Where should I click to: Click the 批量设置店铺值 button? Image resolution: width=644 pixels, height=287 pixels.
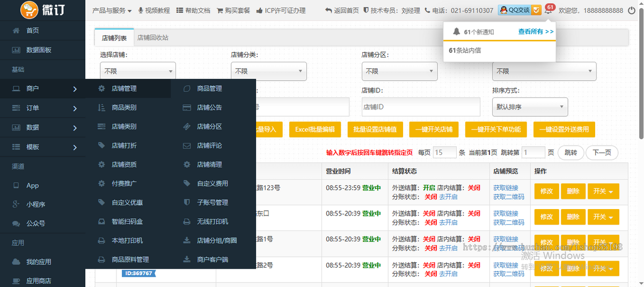[375, 130]
